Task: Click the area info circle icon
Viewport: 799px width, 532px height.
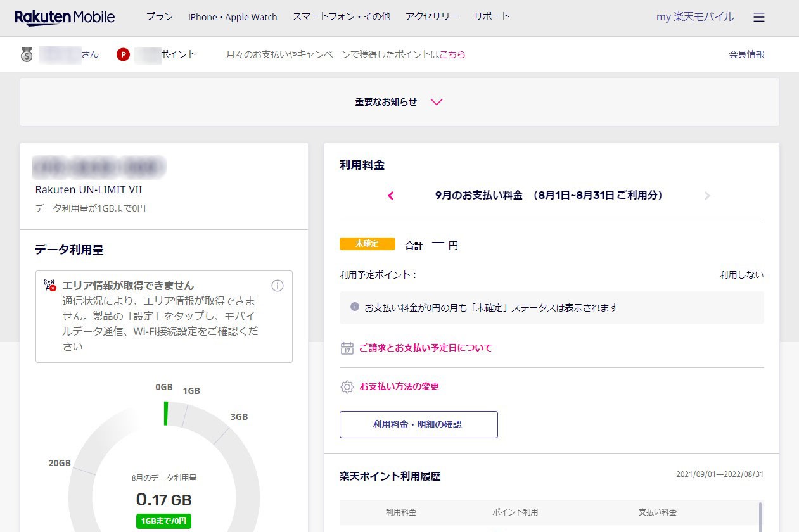Action: coord(278,286)
